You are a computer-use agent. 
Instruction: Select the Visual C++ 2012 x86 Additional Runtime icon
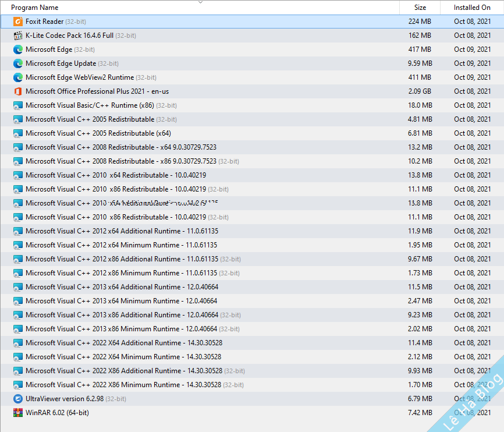click(18, 259)
